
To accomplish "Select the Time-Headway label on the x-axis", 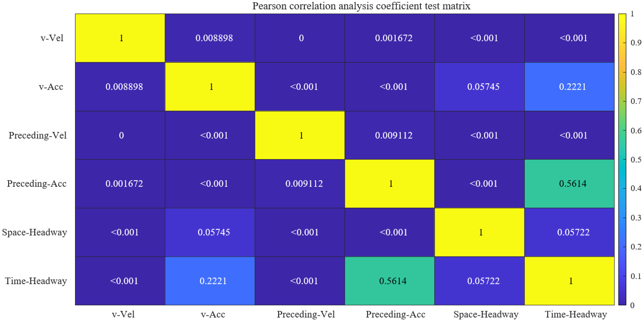I will tap(576, 314).
